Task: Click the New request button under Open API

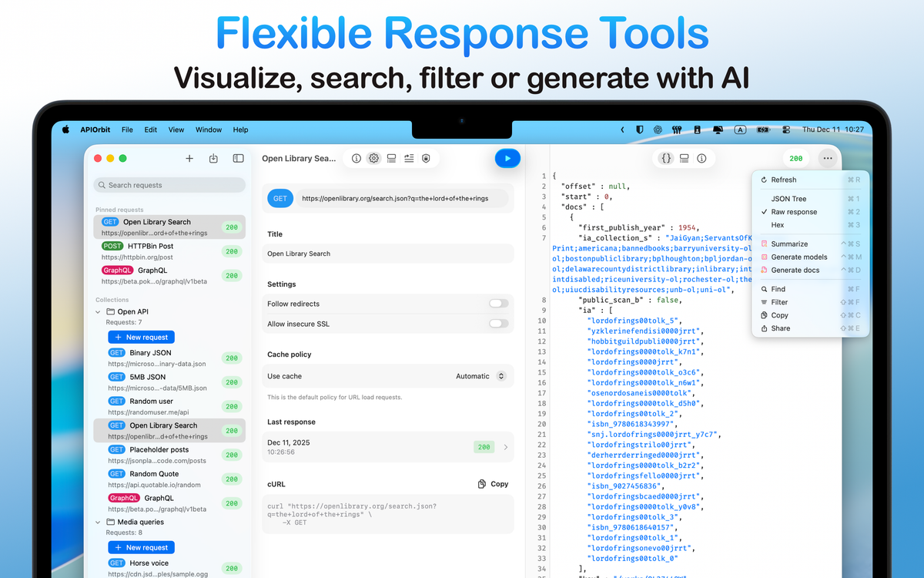Action: point(141,337)
